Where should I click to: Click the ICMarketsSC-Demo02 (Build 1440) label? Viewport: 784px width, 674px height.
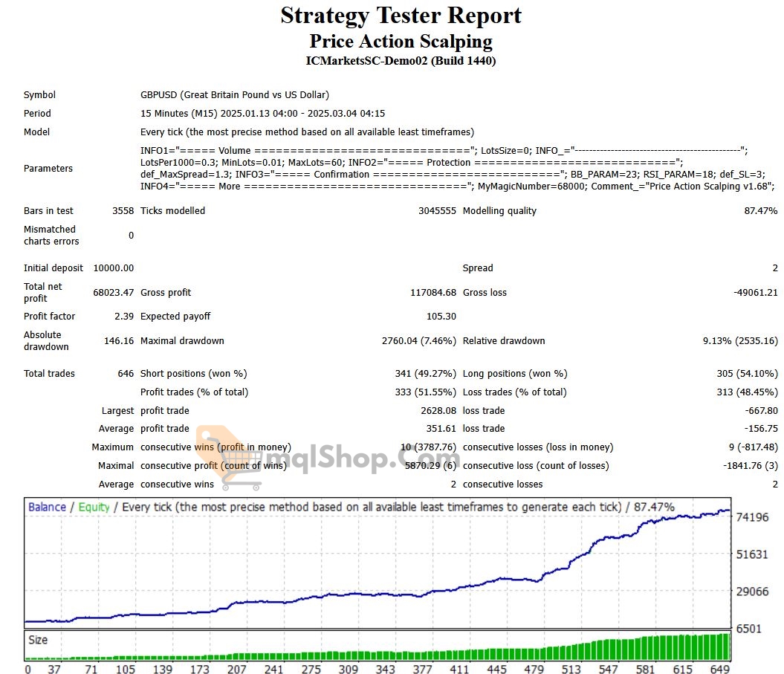[x=401, y=61]
